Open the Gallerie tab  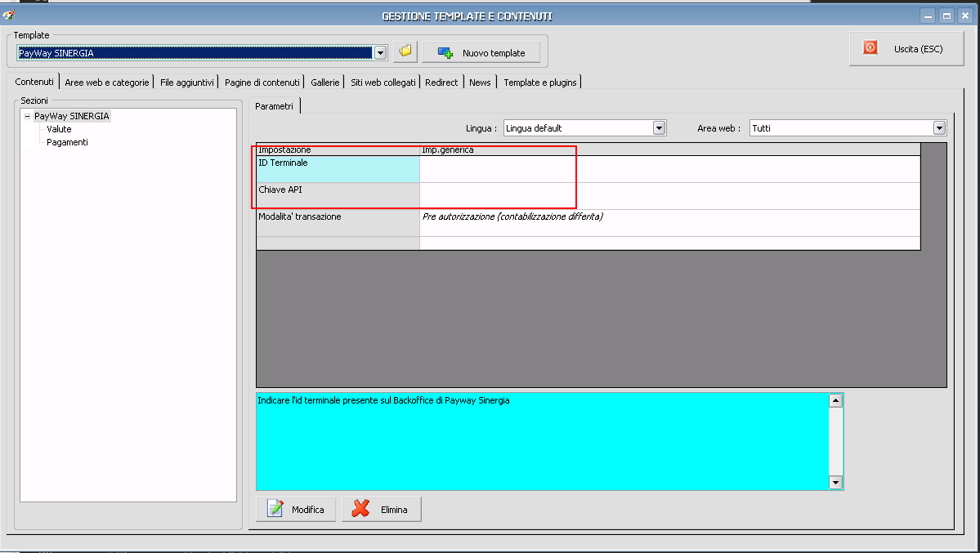[325, 83]
